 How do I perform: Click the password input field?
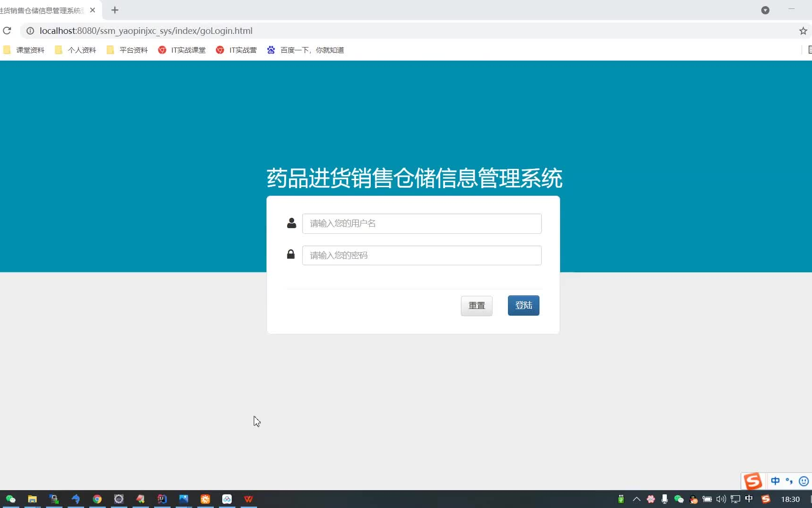[x=422, y=255]
